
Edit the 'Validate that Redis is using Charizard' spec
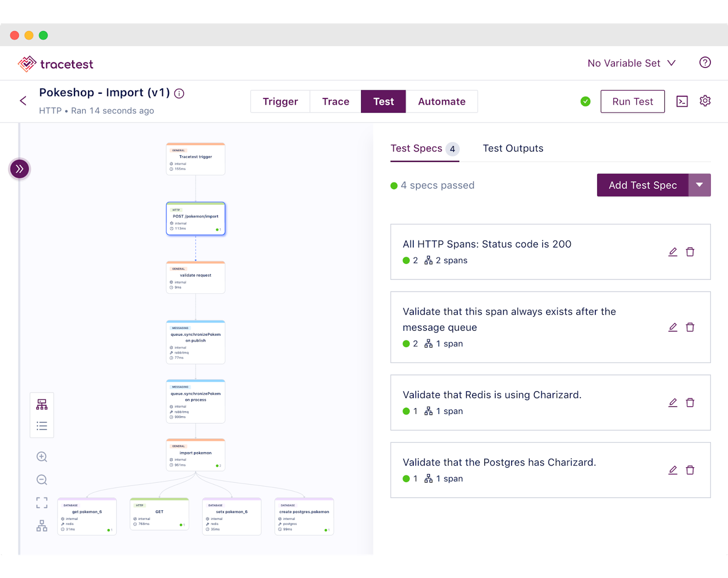click(673, 403)
